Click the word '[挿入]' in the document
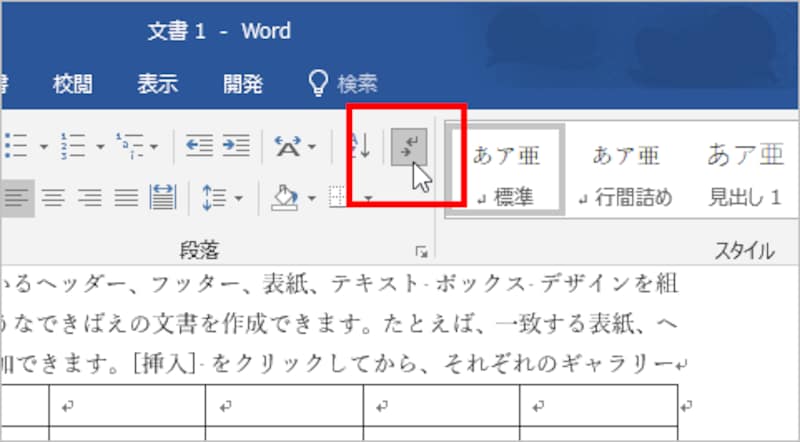Image resolution: width=800 pixels, height=442 pixels. click(164, 364)
